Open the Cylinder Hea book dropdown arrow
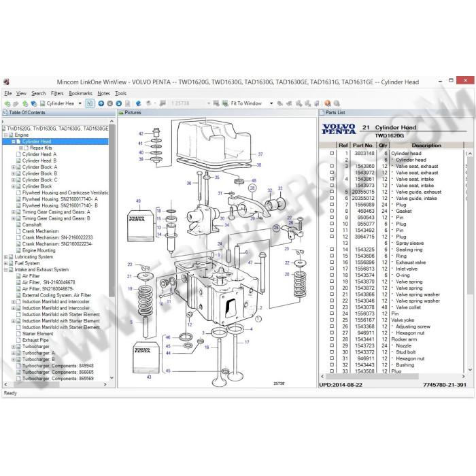 (x=80, y=103)
